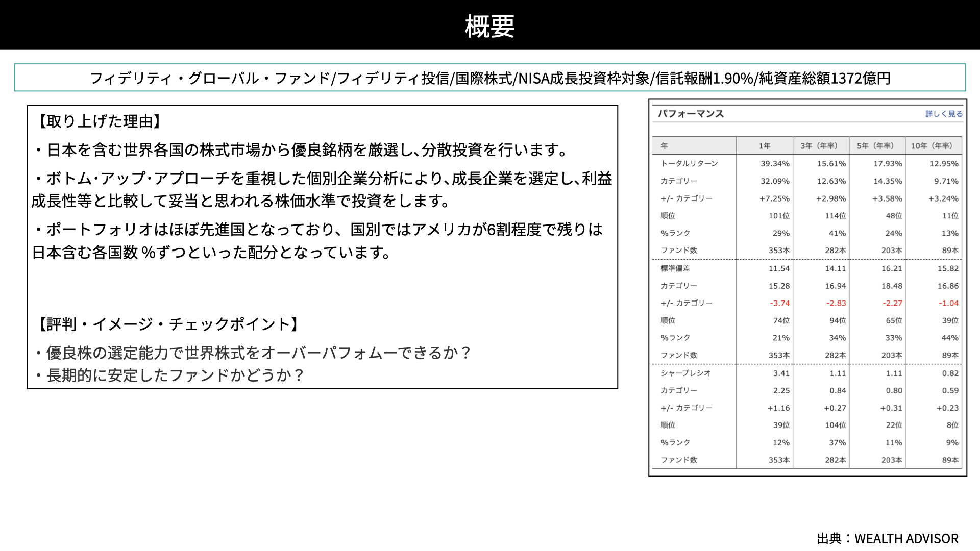Click the 11位 rank value

pyautogui.click(x=950, y=216)
